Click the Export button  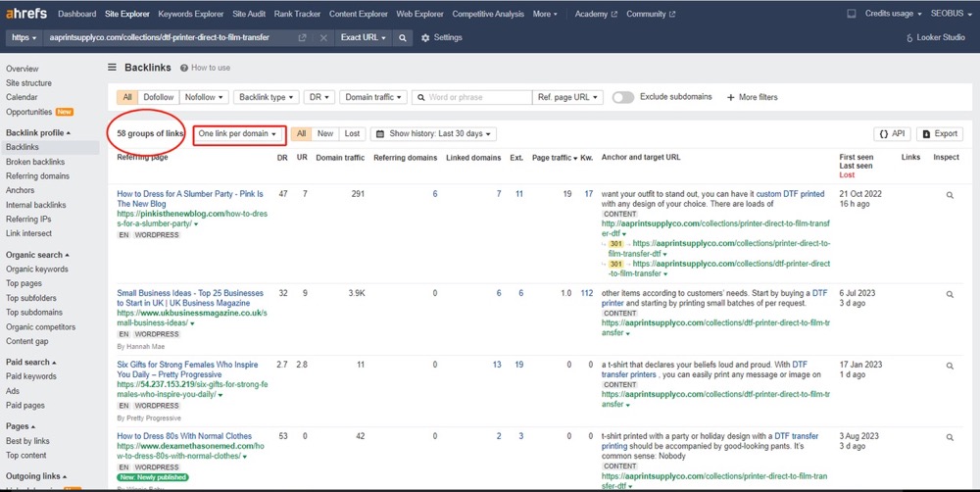tap(940, 134)
